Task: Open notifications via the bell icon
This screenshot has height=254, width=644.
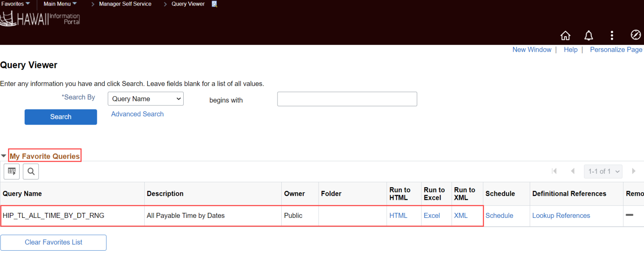Action: pos(589,35)
